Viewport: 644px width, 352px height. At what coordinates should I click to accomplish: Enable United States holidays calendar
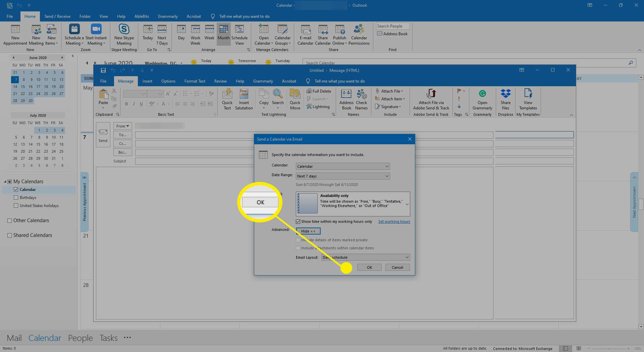[16, 206]
